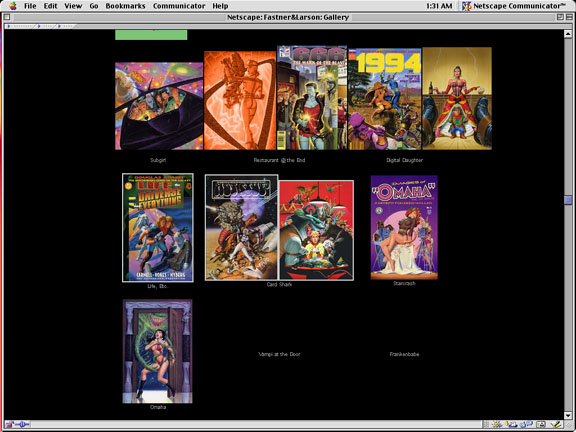Open Newsgroups discussions icon in component bar

pyautogui.click(x=526, y=424)
